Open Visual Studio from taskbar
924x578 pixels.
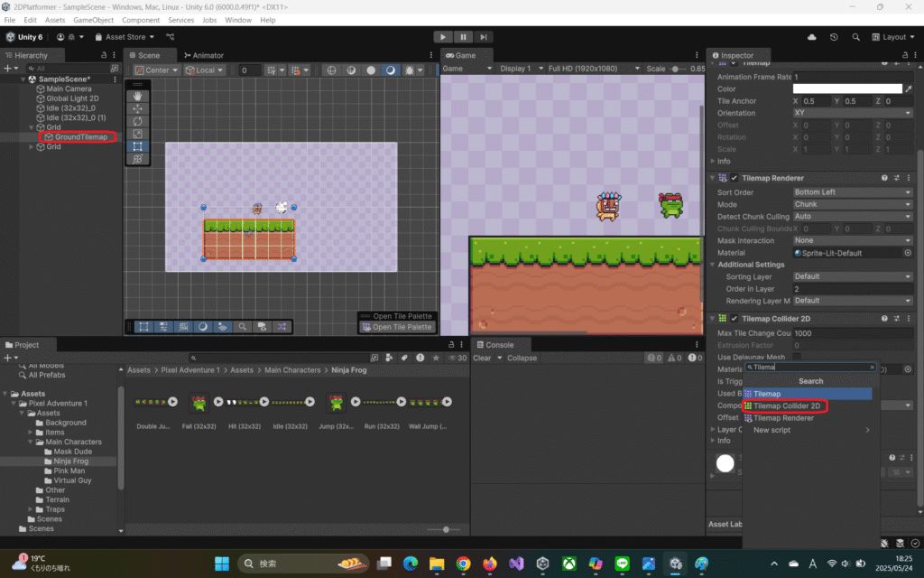(516, 564)
